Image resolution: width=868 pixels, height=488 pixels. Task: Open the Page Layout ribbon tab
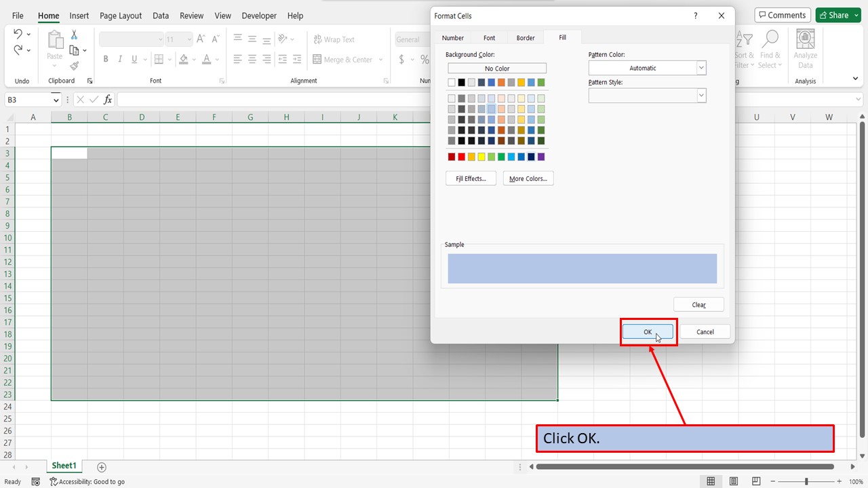(121, 16)
